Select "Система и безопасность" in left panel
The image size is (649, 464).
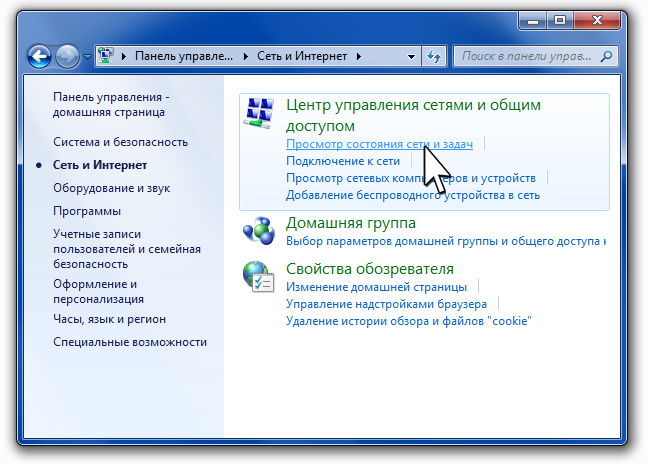[120, 143]
